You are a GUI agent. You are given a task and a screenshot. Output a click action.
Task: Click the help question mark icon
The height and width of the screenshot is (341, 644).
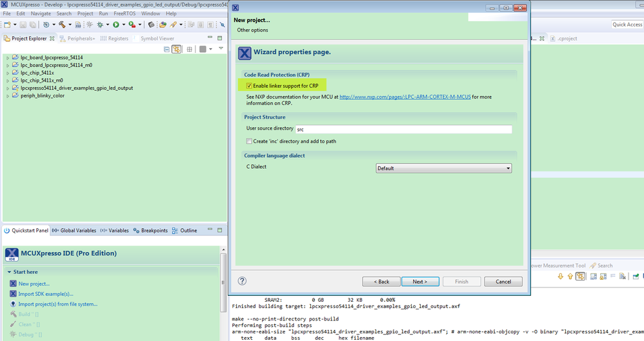tap(243, 280)
